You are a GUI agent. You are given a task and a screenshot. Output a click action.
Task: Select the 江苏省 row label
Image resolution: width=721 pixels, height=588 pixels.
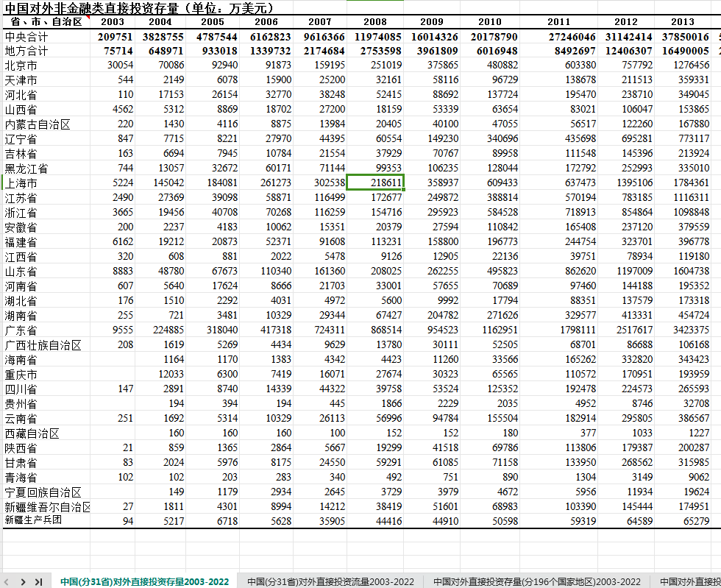pos(46,198)
